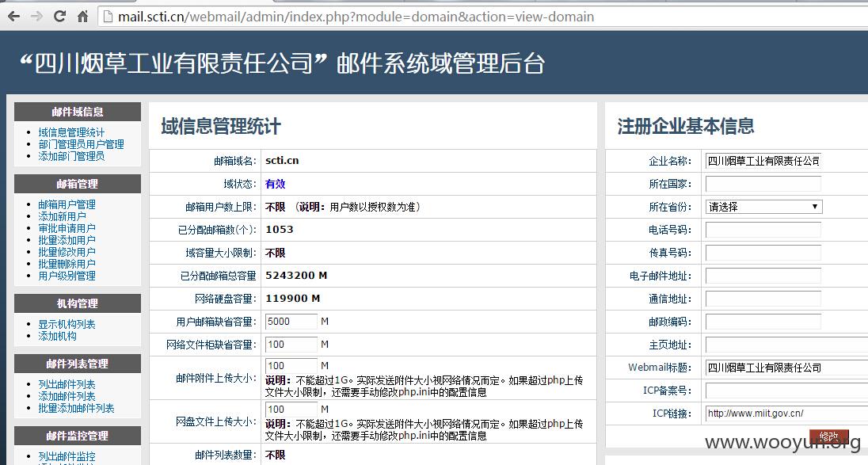Select the 119900 M network disk value
The width and height of the screenshot is (868, 465).
[x=293, y=299]
